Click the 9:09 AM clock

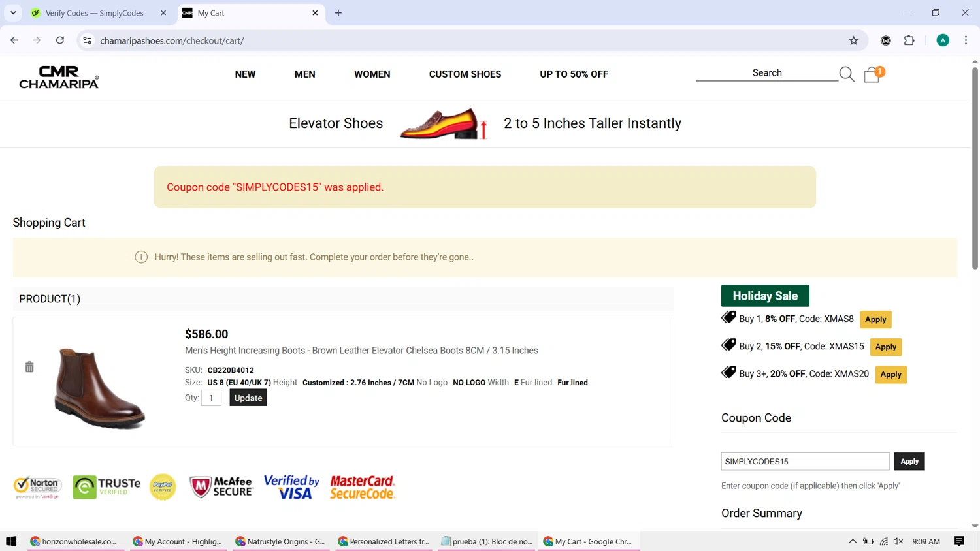926,541
